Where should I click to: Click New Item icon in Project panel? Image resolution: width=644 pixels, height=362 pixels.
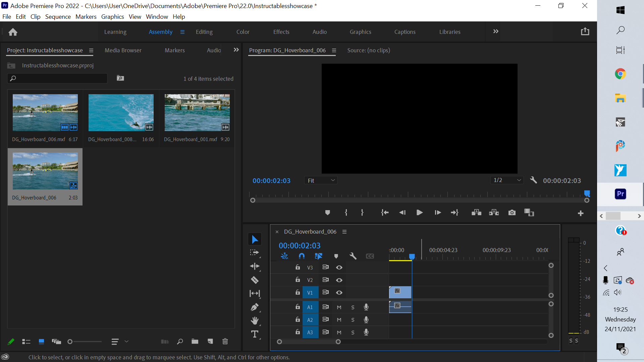click(210, 342)
